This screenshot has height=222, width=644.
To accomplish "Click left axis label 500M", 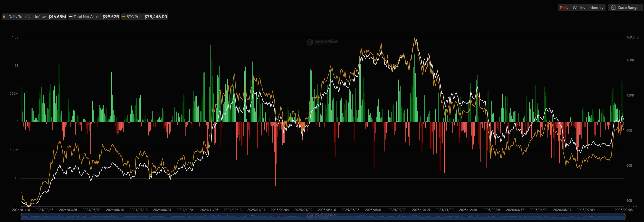I will 14,94.
